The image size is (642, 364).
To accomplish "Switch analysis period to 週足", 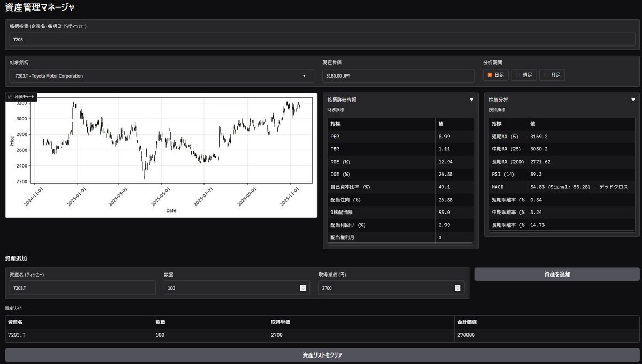I will pyautogui.click(x=518, y=75).
